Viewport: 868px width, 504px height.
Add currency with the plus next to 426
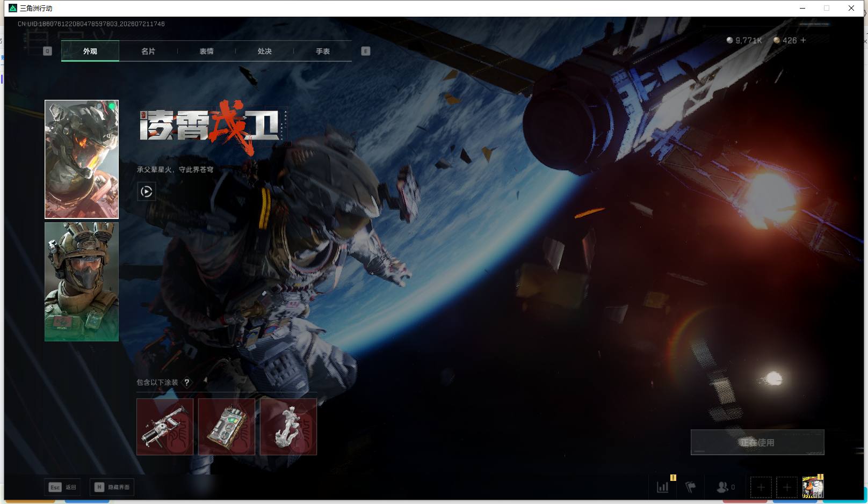pos(803,40)
